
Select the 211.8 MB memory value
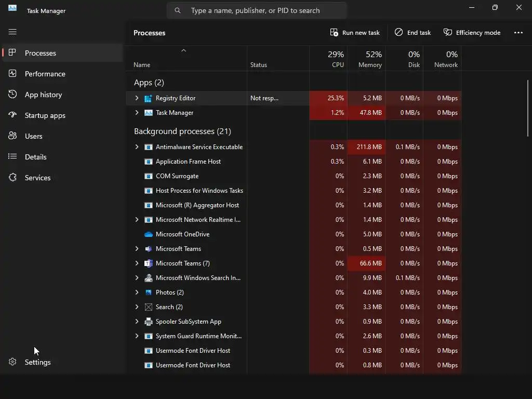coord(366,147)
